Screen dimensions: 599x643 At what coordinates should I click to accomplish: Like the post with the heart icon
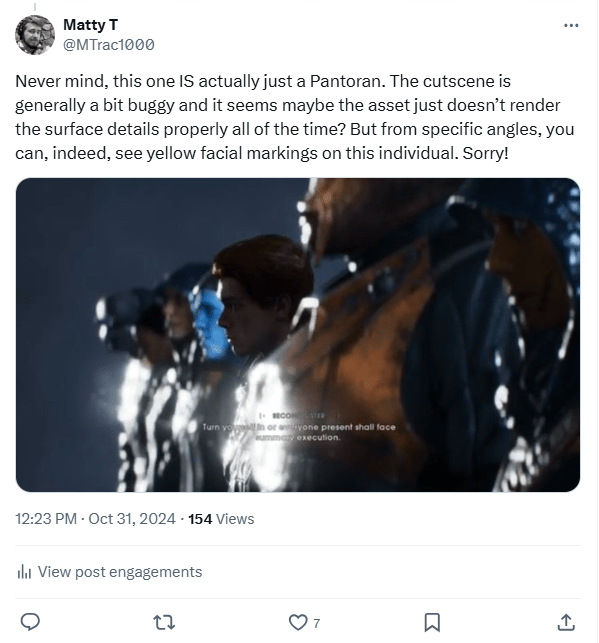[298, 622]
